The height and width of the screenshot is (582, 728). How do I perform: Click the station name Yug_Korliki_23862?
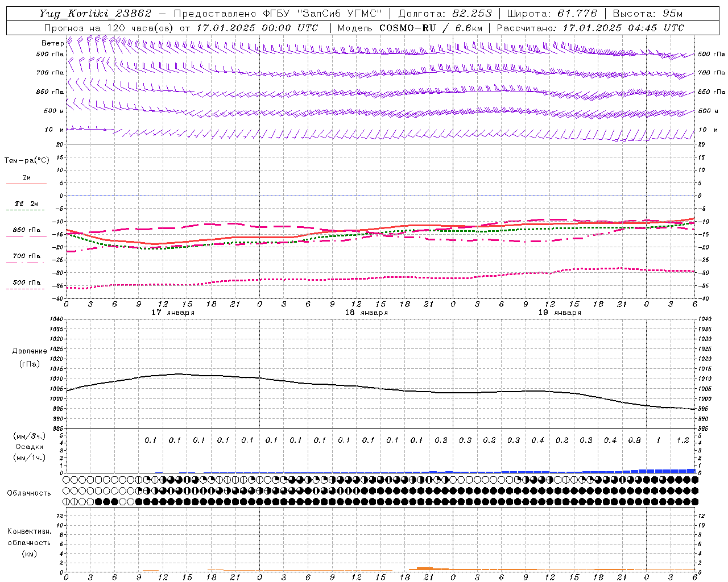[96, 14]
